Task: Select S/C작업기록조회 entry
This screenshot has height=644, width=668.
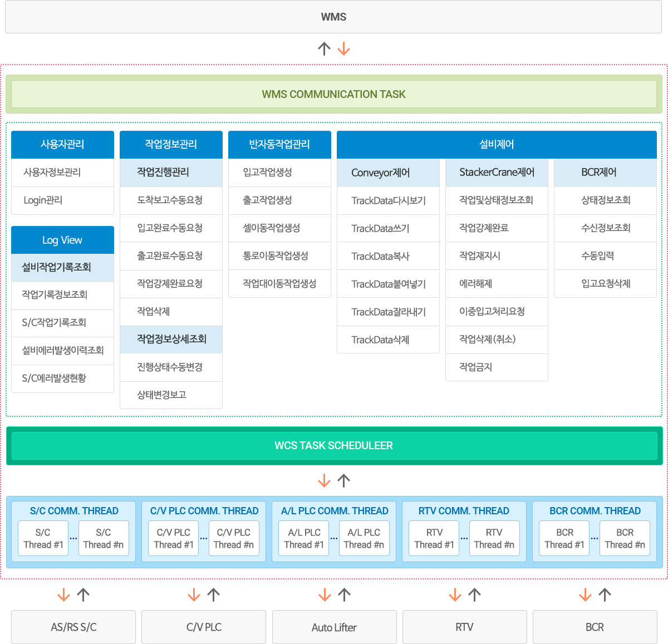Action: point(62,323)
